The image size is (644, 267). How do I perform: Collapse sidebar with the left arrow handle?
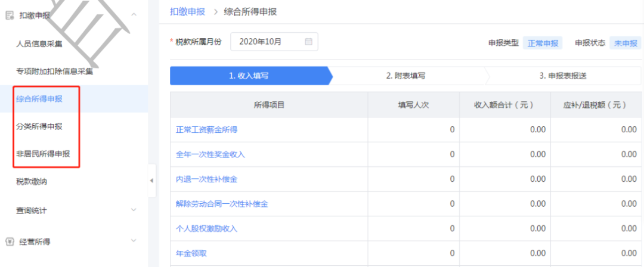coord(151,181)
